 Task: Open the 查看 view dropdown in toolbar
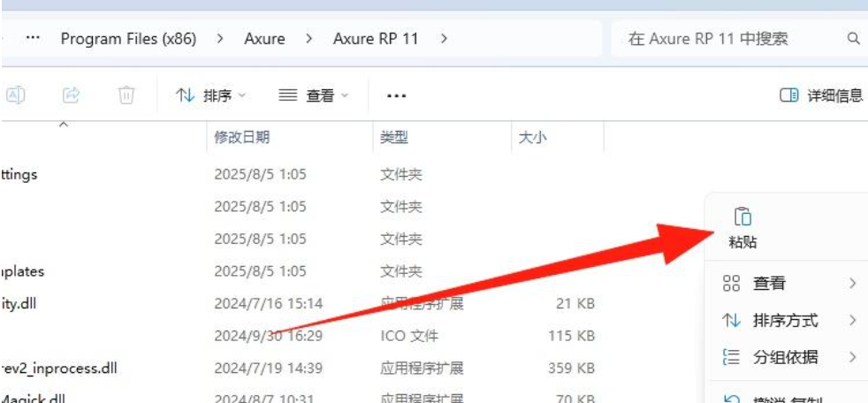[x=314, y=95]
